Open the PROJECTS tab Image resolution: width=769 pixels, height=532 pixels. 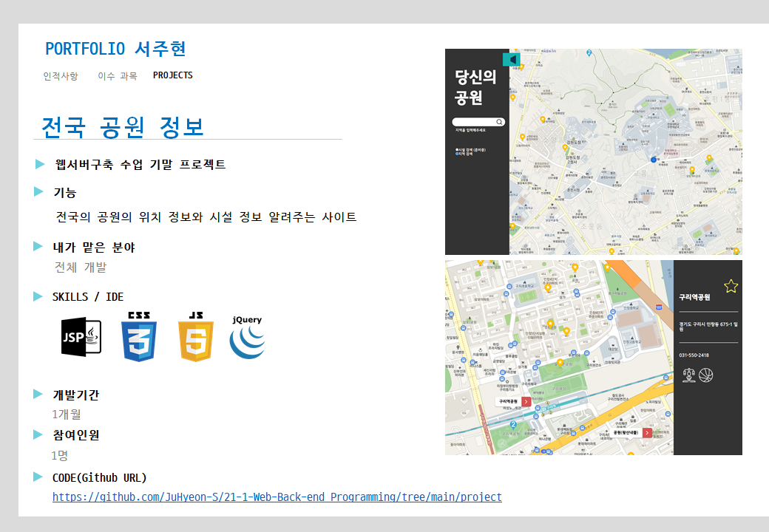[x=172, y=75]
